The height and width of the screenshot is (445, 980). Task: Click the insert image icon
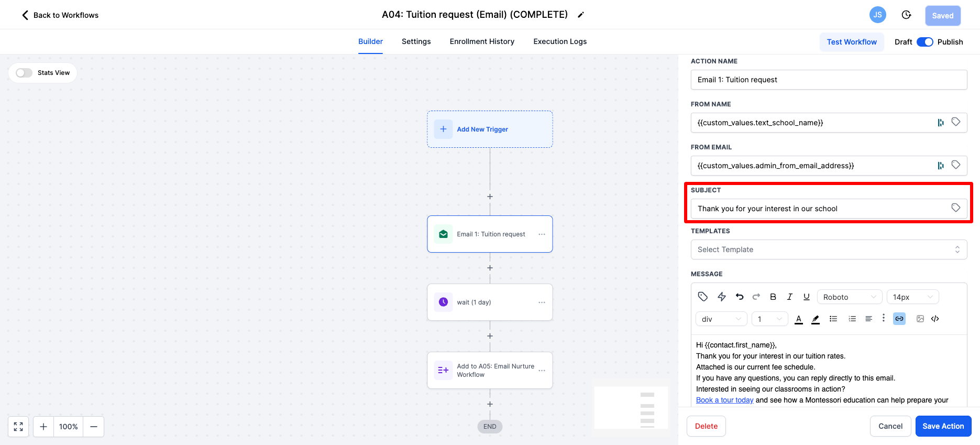(x=920, y=319)
